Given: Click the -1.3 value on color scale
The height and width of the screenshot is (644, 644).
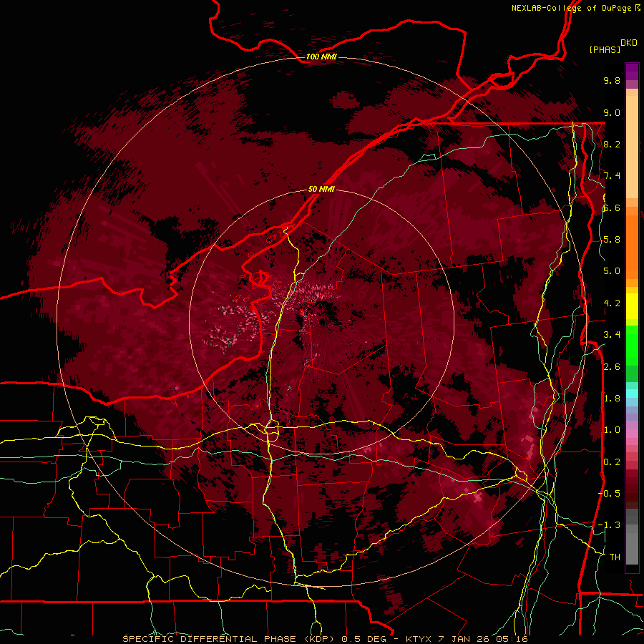Looking at the screenshot, I should coord(609,525).
